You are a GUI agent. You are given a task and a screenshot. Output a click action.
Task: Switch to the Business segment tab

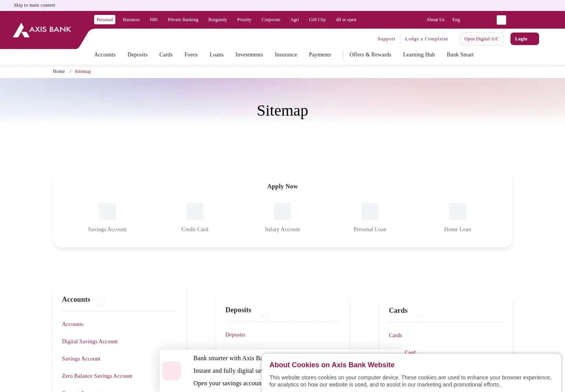131,20
